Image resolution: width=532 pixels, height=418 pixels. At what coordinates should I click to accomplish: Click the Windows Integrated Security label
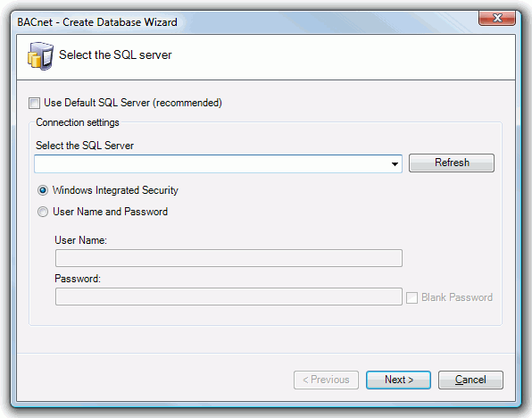[115, 190]
